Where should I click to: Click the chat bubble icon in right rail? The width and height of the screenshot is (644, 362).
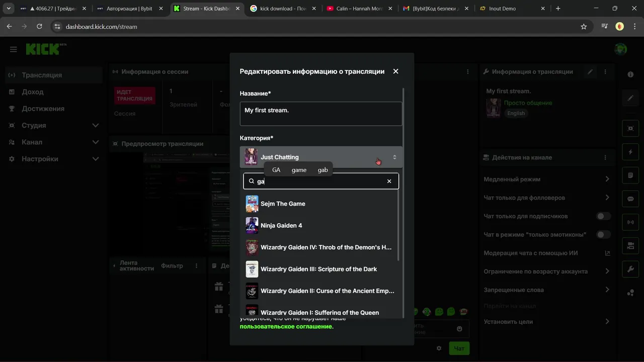point(630,199)
